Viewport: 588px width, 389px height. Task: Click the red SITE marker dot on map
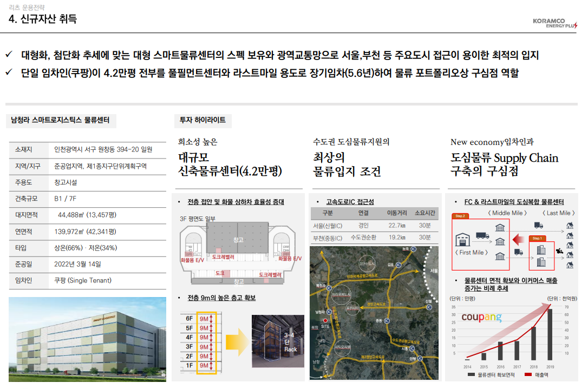(x=325, y=320)
